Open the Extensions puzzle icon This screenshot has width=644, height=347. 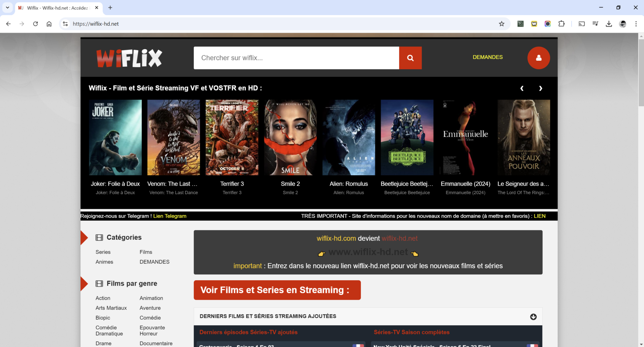click(561, 24)
